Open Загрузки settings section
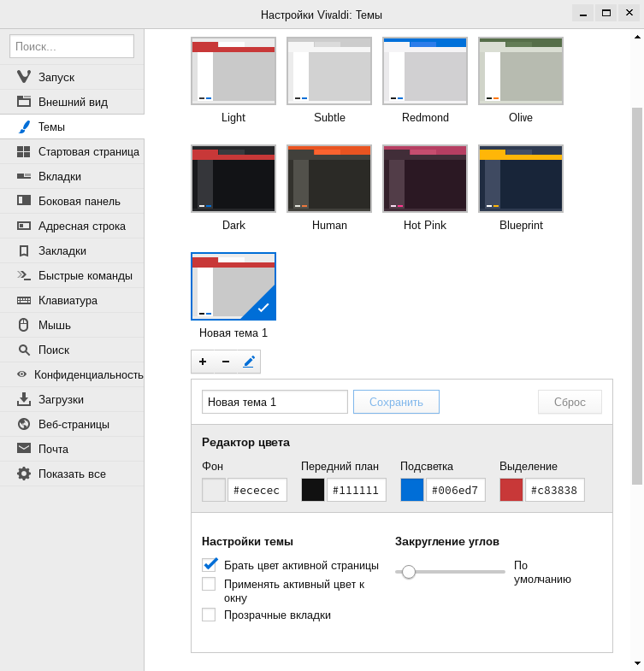The image size is (644, 671). (x=72, y=400)
